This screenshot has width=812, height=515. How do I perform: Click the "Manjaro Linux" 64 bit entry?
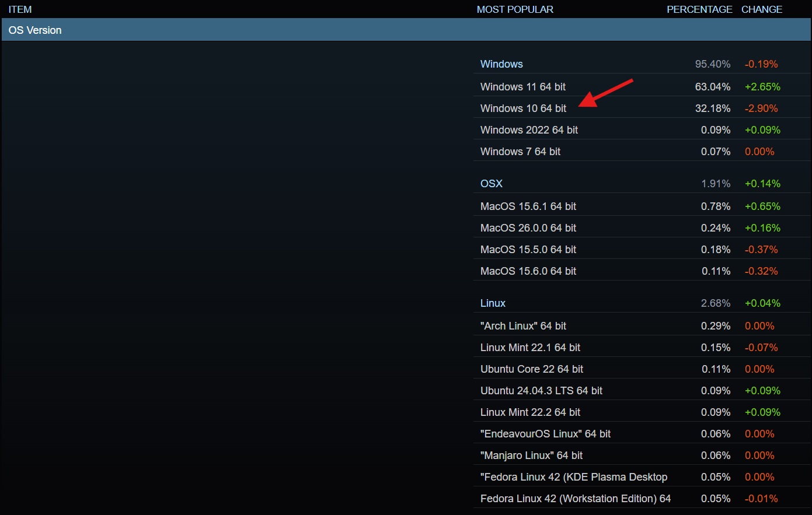pos(531,456)
